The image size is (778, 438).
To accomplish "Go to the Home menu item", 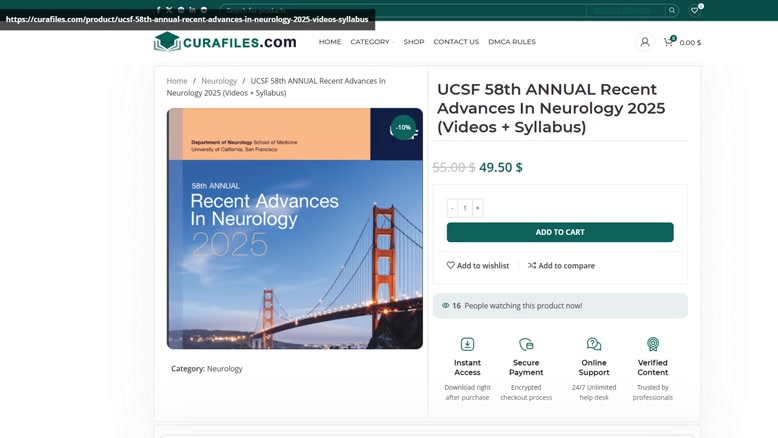I will tap(330, 42).
